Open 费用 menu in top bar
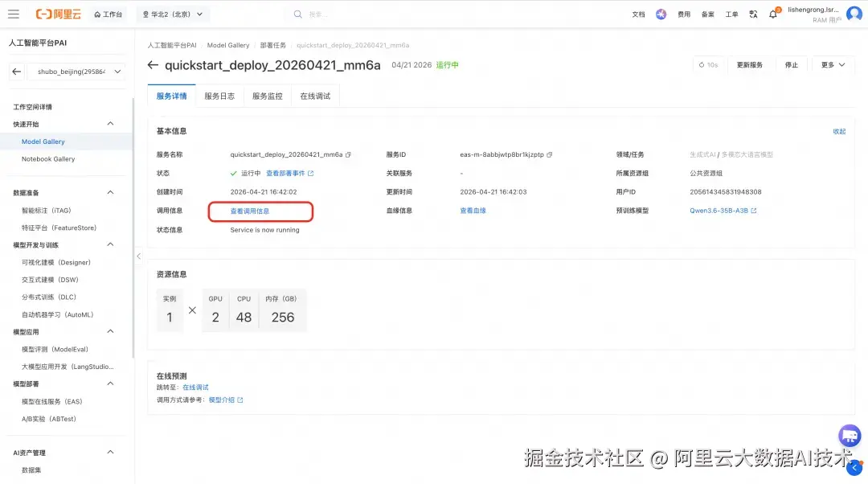Viewport: 868px width, 484px height. [x=684, y=14]
